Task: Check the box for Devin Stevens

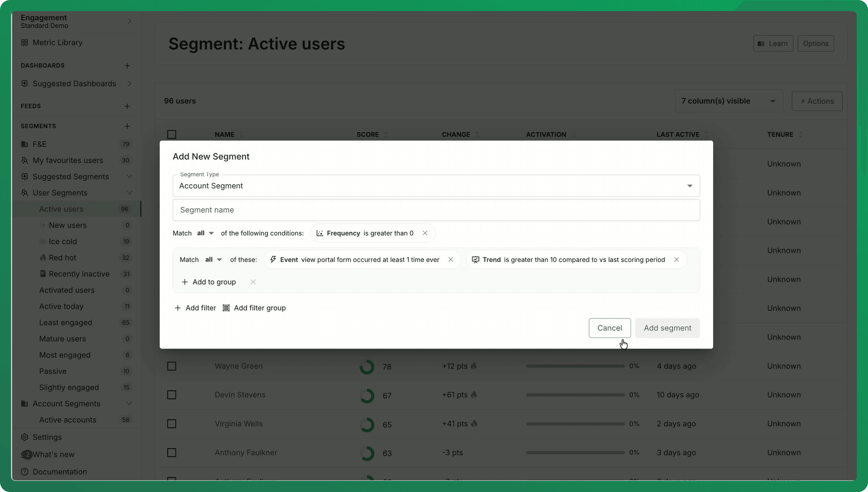Action: pos(172,395)
